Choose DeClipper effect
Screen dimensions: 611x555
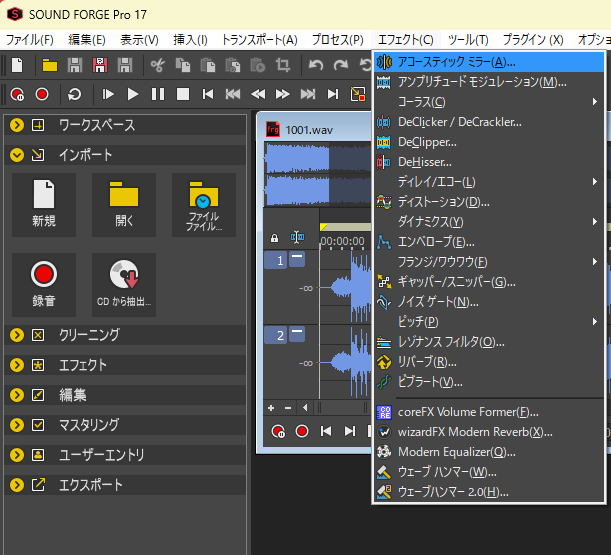(x=489, y=142)
